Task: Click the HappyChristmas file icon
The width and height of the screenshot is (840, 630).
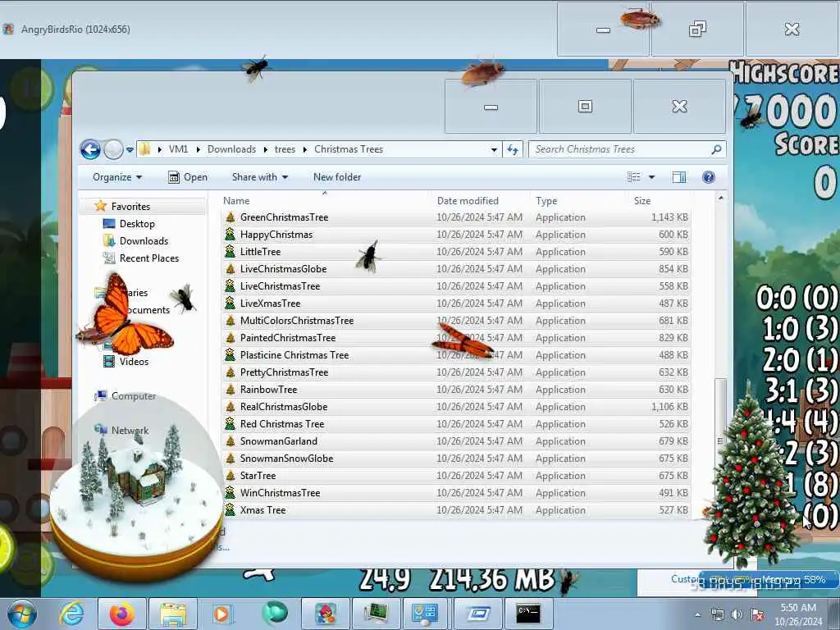Action: tap(231, 234)
